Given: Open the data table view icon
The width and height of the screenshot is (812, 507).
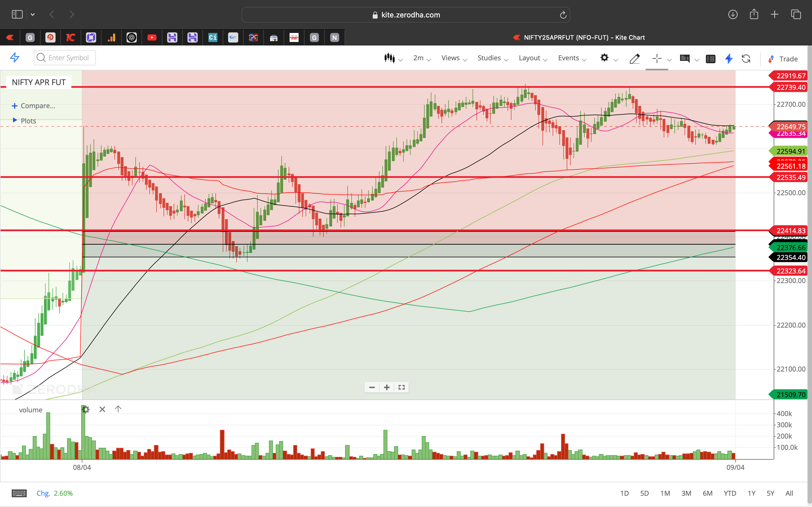Looking at the screenshot, I should (x=711, y=59).
